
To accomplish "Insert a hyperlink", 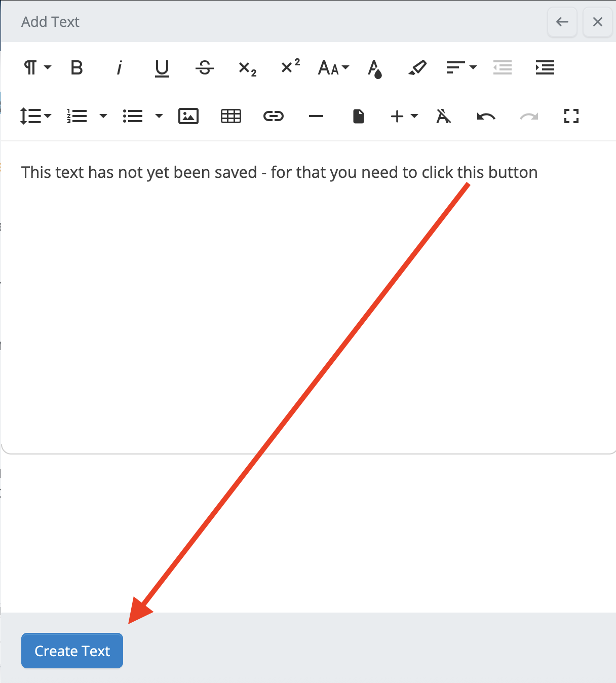I will [x=274, y=116].
